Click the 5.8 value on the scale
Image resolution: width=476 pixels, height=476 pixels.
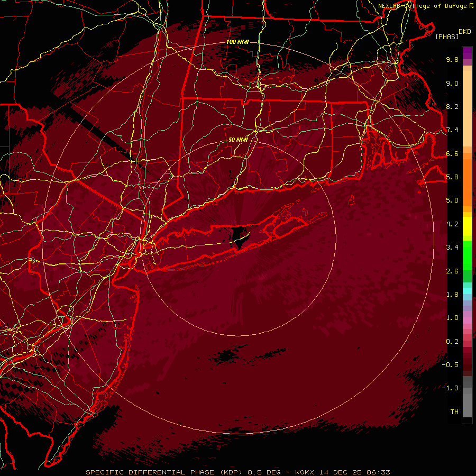click(x=452, y=177)
